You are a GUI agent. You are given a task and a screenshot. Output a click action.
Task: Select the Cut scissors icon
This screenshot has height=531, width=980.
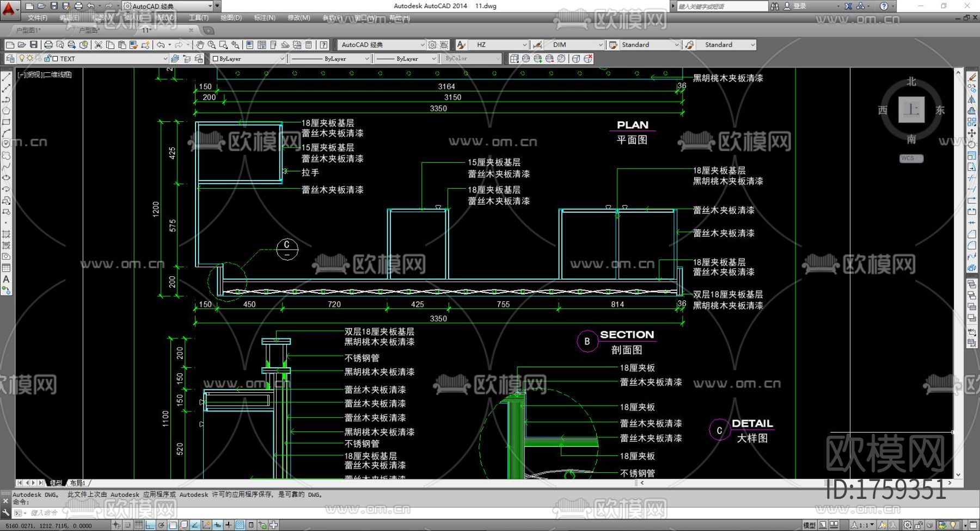[99, 45]
